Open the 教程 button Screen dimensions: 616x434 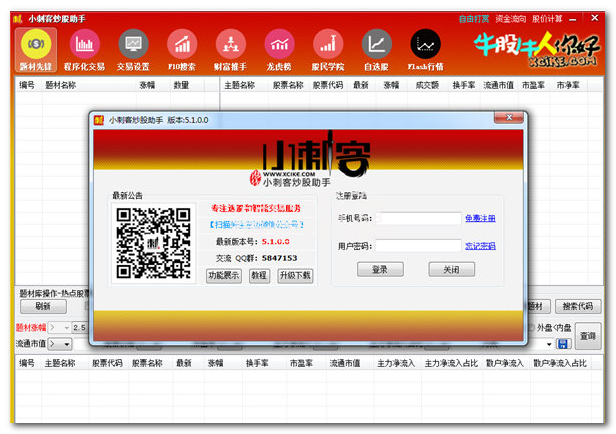[x=259, y=275]
